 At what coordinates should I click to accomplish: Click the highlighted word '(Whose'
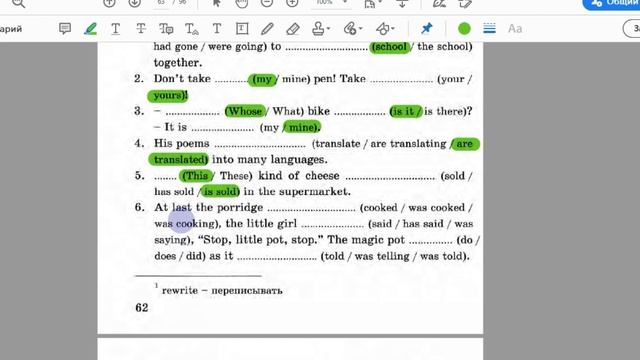(x=244, y=111)
